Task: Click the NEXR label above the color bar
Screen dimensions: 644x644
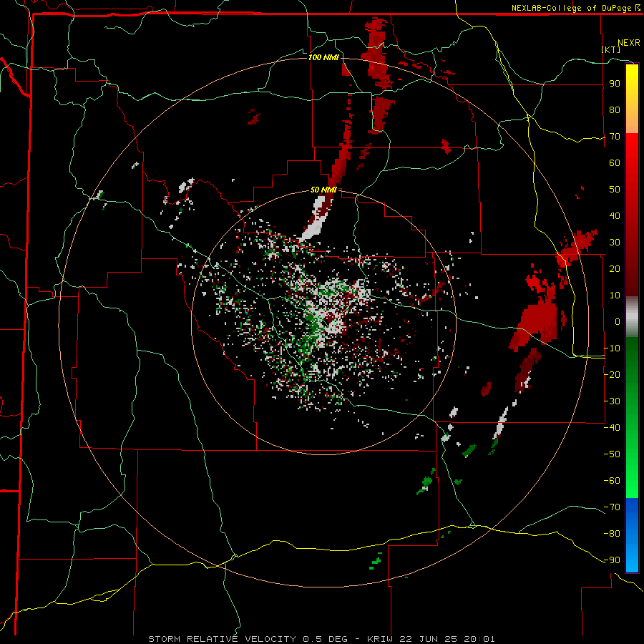Action: tap(629, 43)
